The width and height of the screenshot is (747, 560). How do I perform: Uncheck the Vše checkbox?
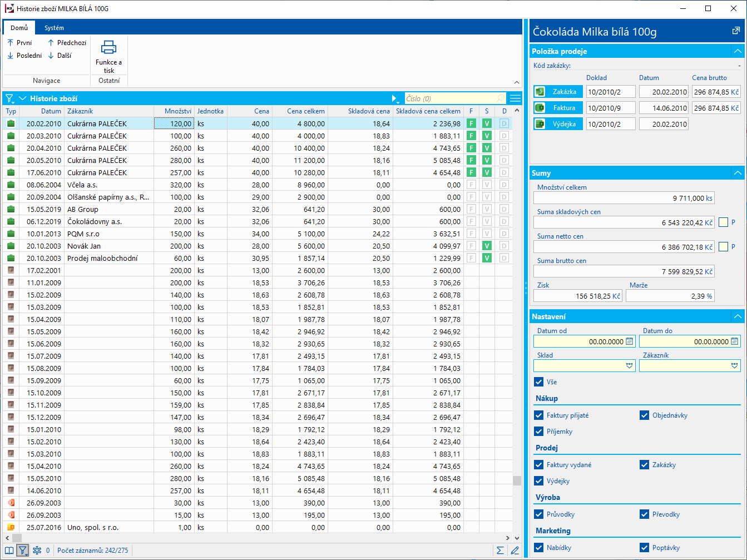click(538, 382)
